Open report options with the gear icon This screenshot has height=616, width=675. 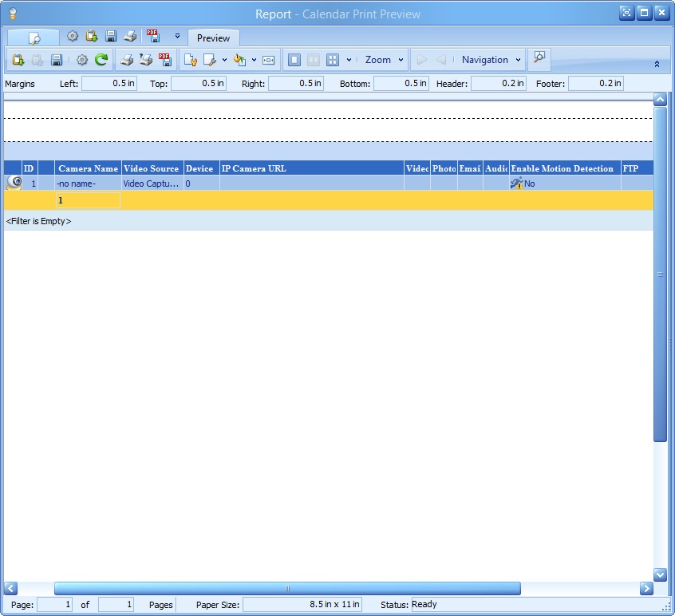click(81, 59)
